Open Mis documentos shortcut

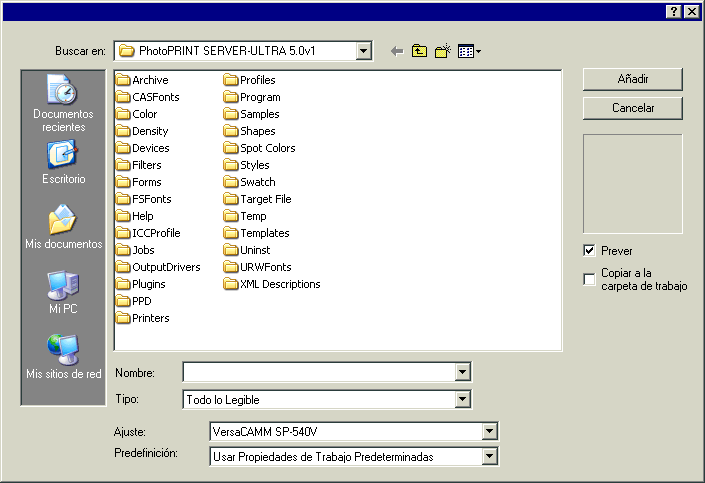[63, 227]
